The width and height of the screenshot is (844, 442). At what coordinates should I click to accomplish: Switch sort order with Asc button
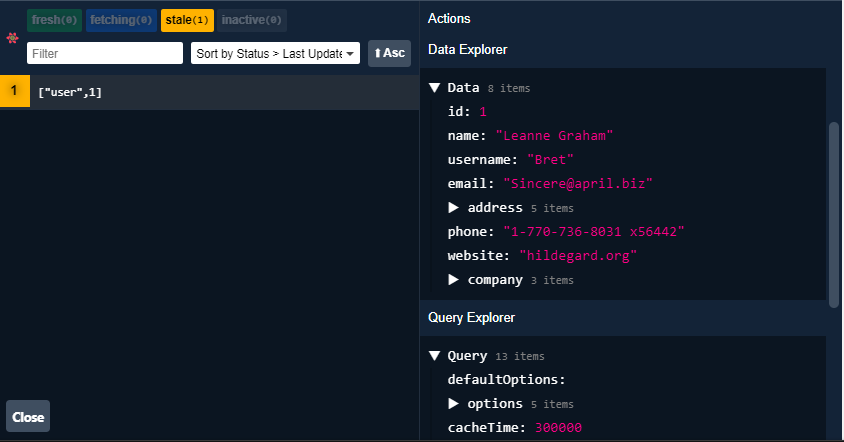click(x=389, y=53)
